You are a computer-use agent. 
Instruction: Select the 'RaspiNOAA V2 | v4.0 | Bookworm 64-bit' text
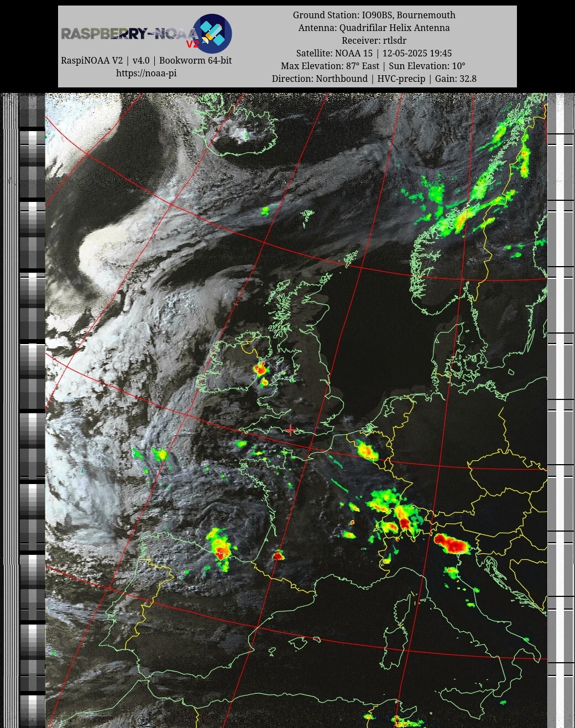pos(146,60)
